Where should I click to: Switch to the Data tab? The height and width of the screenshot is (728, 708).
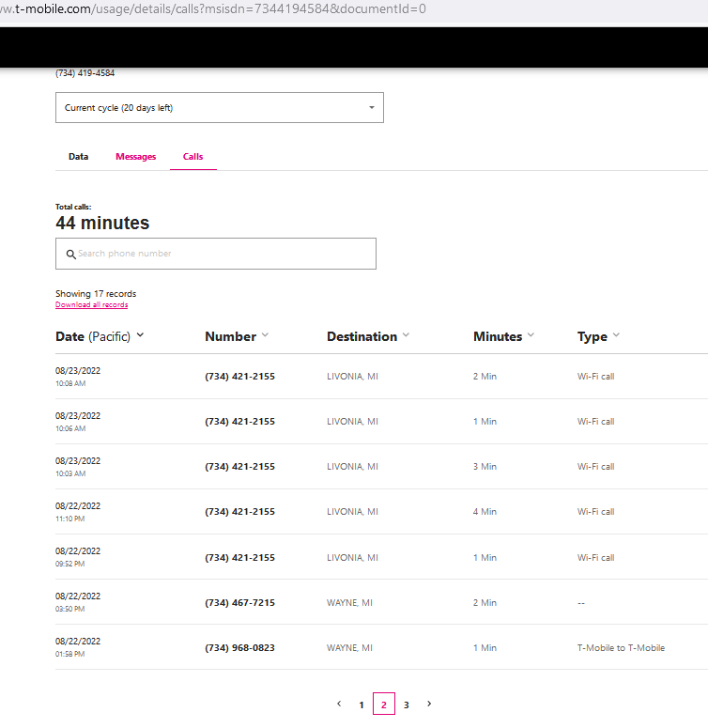point(79,157)
